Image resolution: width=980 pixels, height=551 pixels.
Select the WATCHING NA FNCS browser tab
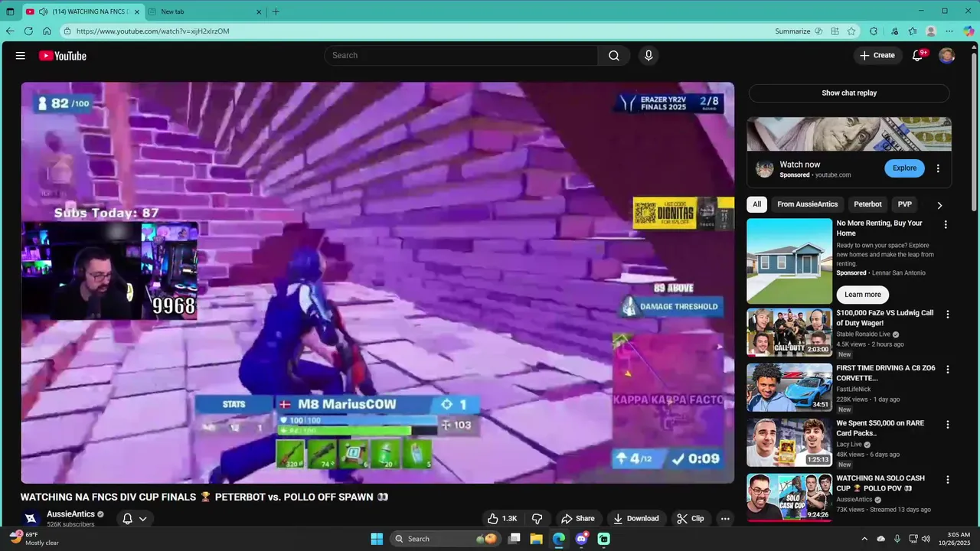tap(83, 11)
